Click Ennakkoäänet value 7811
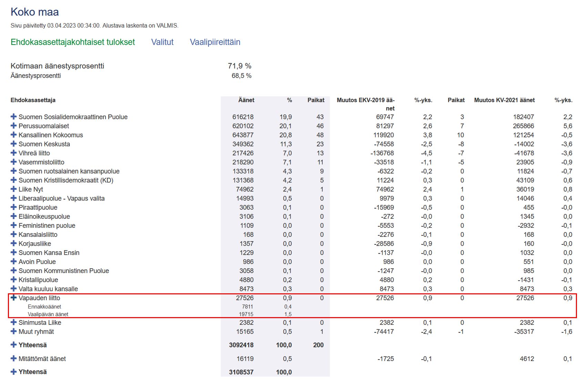 pyautogui.click(x=247, y=306)
